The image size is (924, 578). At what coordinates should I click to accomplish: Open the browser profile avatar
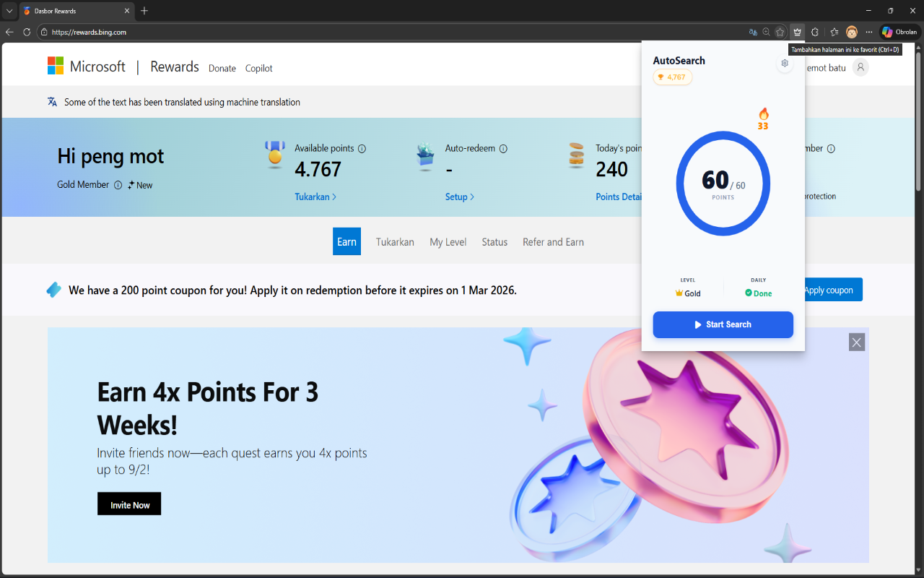click(x=852, y=32)
